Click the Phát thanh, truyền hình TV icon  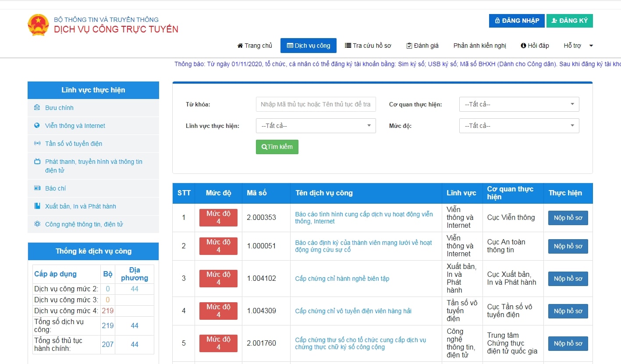(x=37, y=162)
